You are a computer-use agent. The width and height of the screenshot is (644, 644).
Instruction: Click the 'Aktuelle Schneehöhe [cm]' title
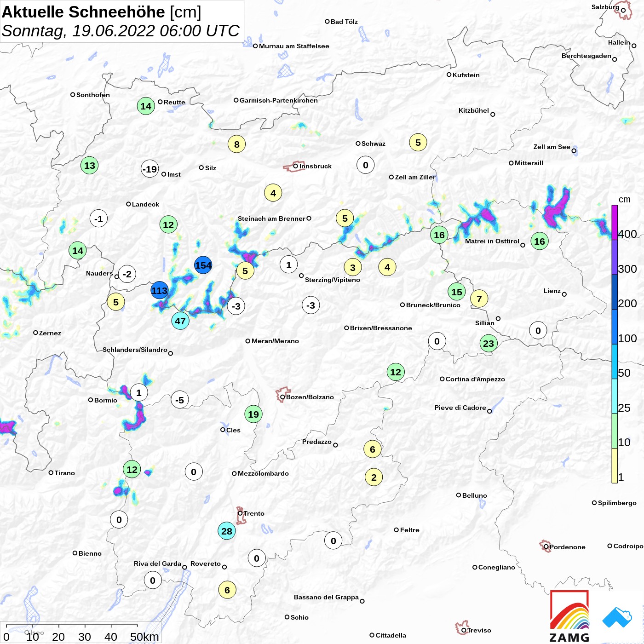[102, 12]
